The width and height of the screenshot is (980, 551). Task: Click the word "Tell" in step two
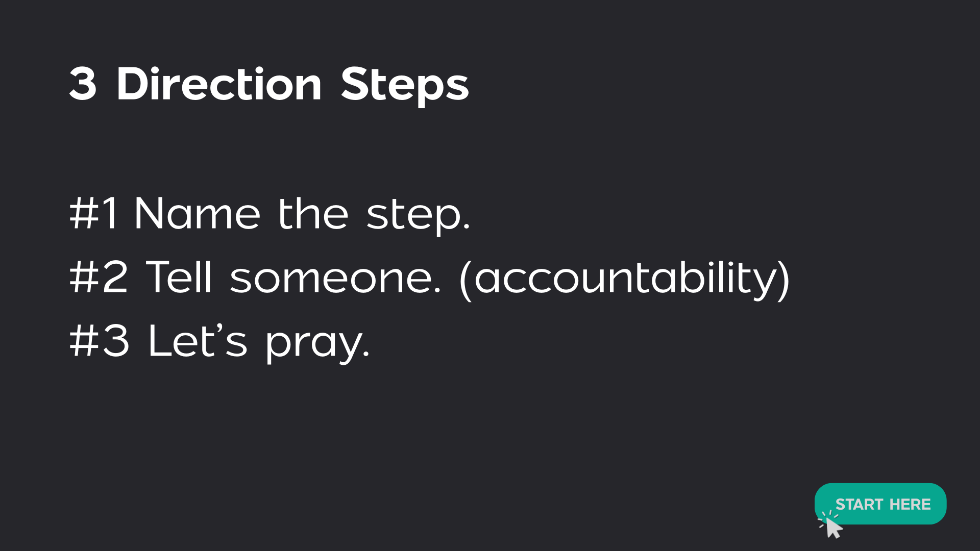[x=179, y=278]
